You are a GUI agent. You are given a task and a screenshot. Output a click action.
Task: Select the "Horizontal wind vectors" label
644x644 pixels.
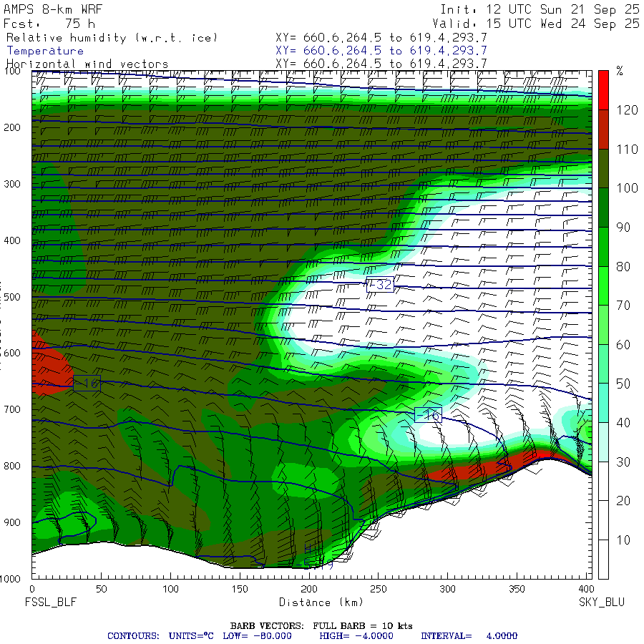(x=87, y=64)
